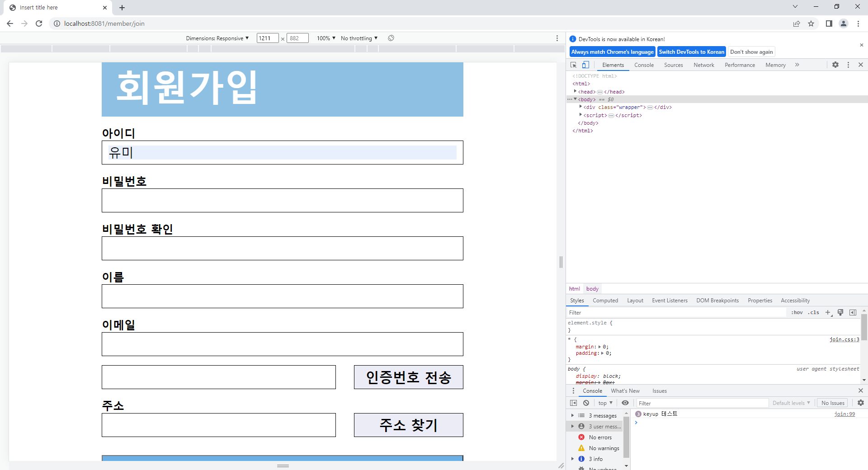Switch to the Console panel tab

point(644,65)
